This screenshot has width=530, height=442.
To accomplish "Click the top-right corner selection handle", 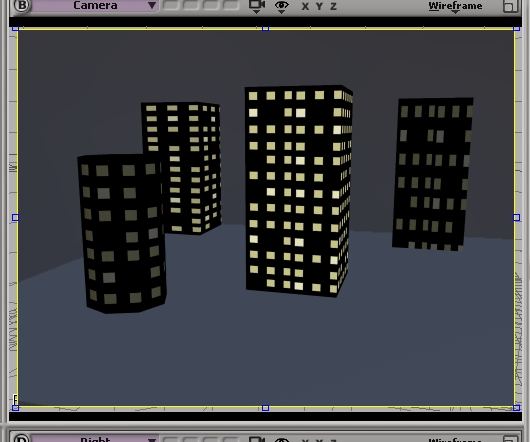I will 516,29.
